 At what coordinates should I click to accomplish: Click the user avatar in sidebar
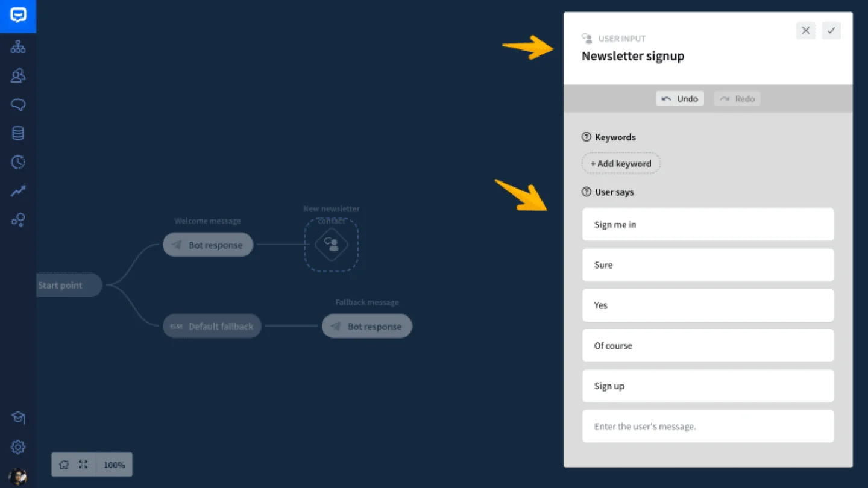pos(18,477)
